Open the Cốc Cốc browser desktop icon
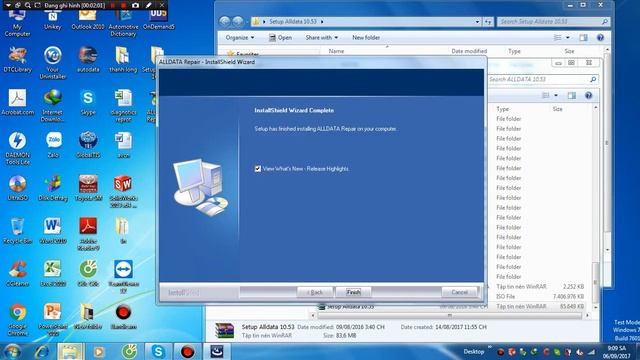 88,273
